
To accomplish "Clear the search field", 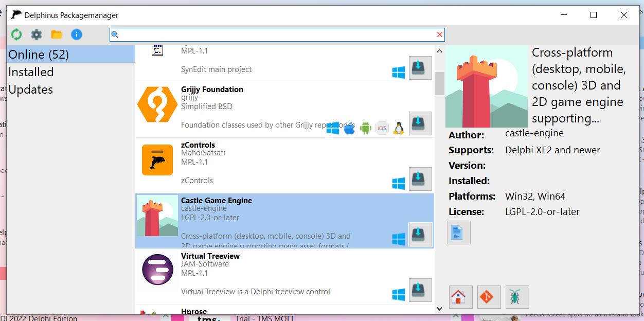I will (439, 34).
